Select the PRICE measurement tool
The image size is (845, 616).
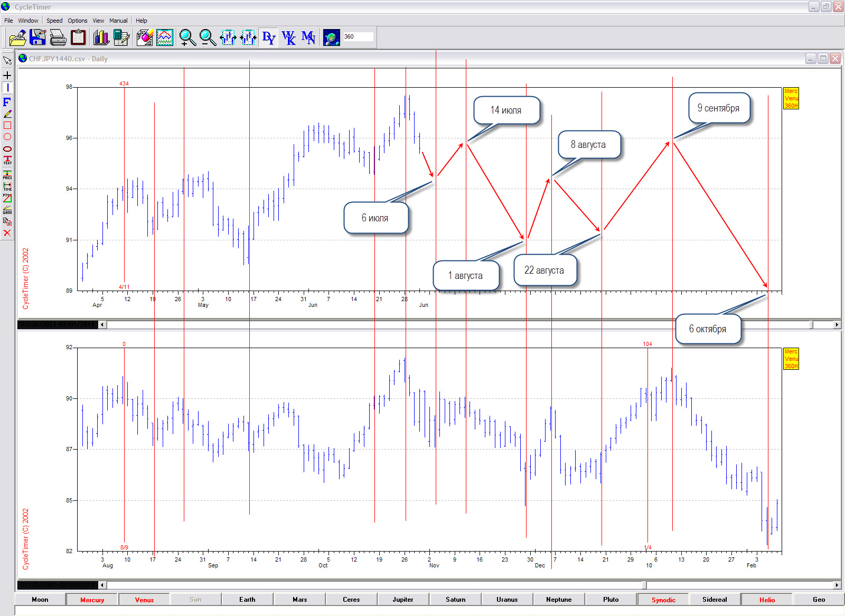coord(7,175)
